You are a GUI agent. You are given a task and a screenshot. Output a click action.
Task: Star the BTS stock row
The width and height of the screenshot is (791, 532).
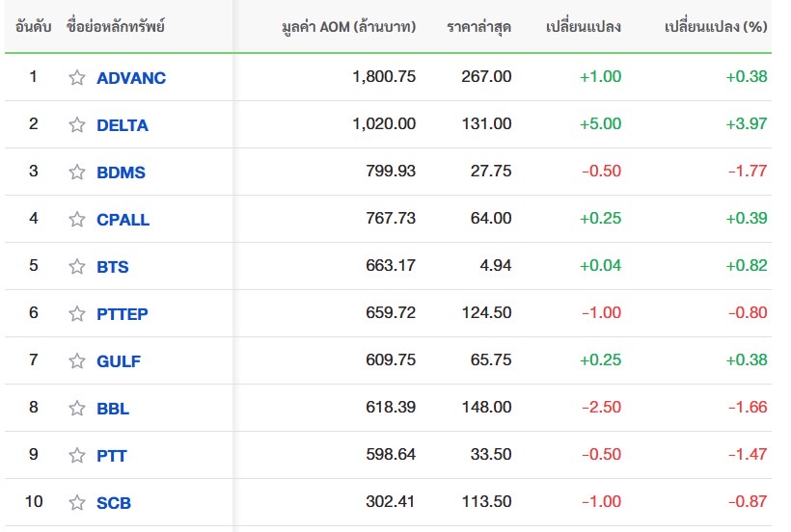coord(77,267)
